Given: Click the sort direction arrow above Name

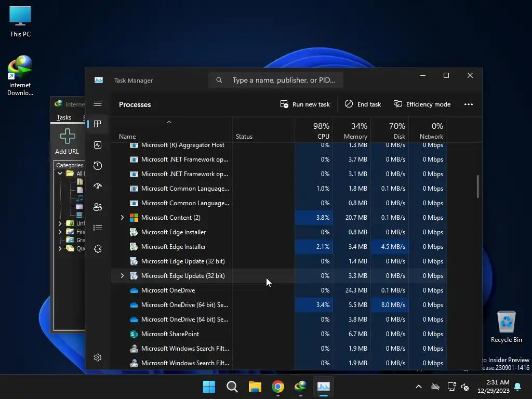Looking at the screenshot, I should tap(169, 122).
